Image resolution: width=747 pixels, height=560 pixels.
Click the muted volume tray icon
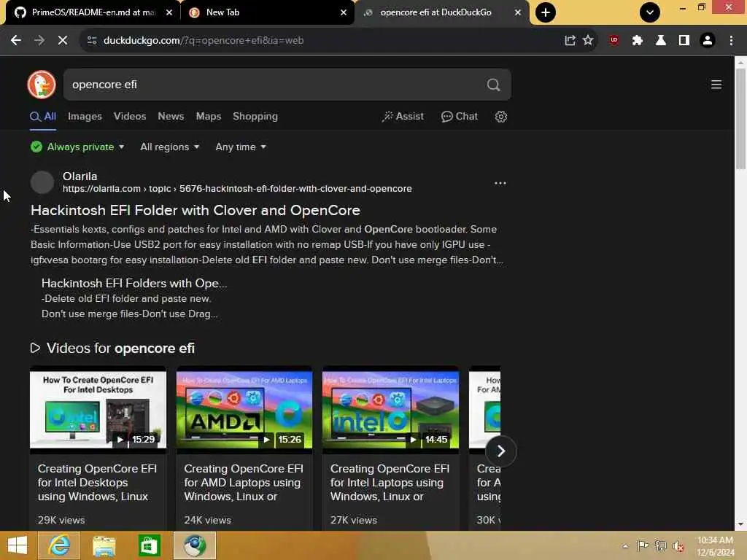tap(678, 546)
